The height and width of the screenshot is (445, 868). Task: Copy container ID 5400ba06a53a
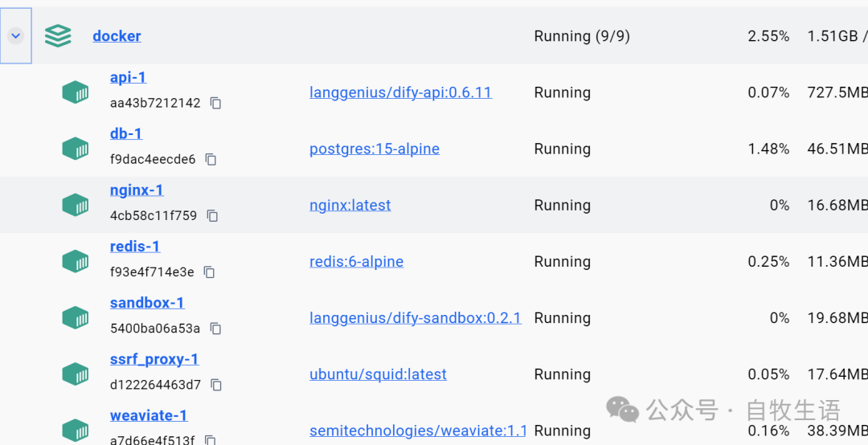216,329
